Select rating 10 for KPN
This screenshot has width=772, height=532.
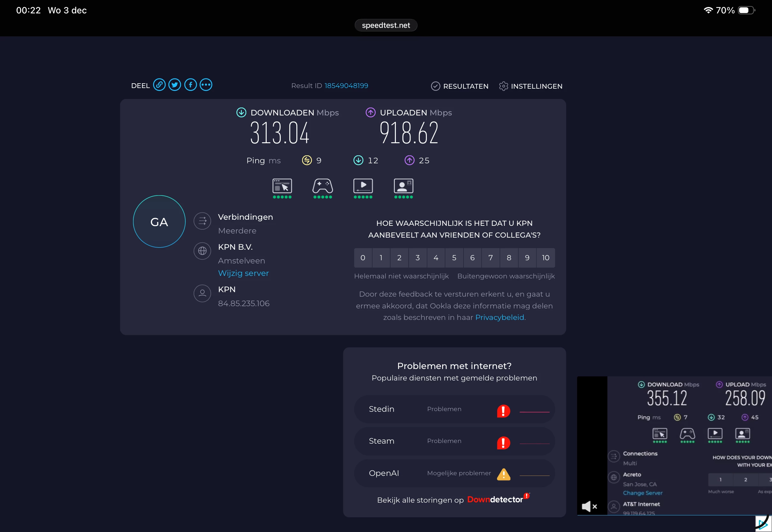point(545,258)
